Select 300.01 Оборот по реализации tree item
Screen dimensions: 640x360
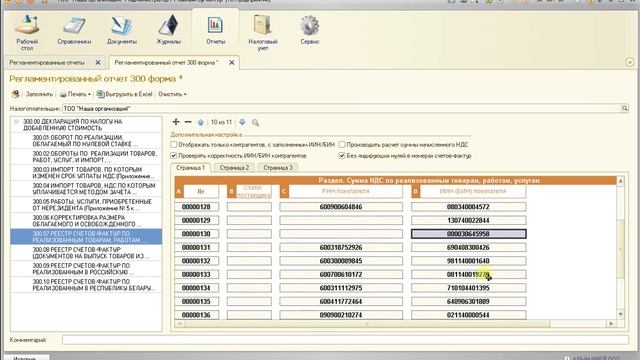pyautogui.click(x=86, y=141)
